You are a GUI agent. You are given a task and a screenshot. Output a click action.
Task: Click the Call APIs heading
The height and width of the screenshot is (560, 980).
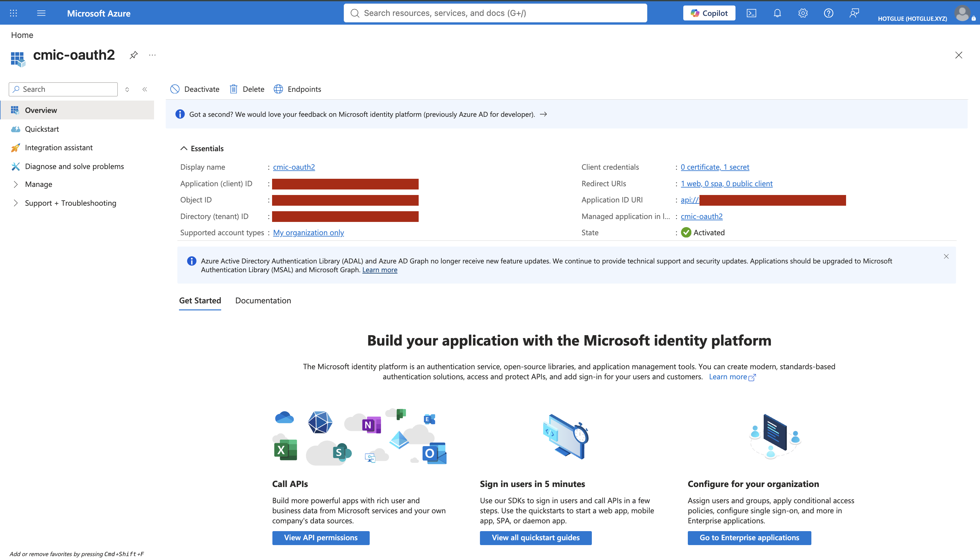tap(290, 484)
